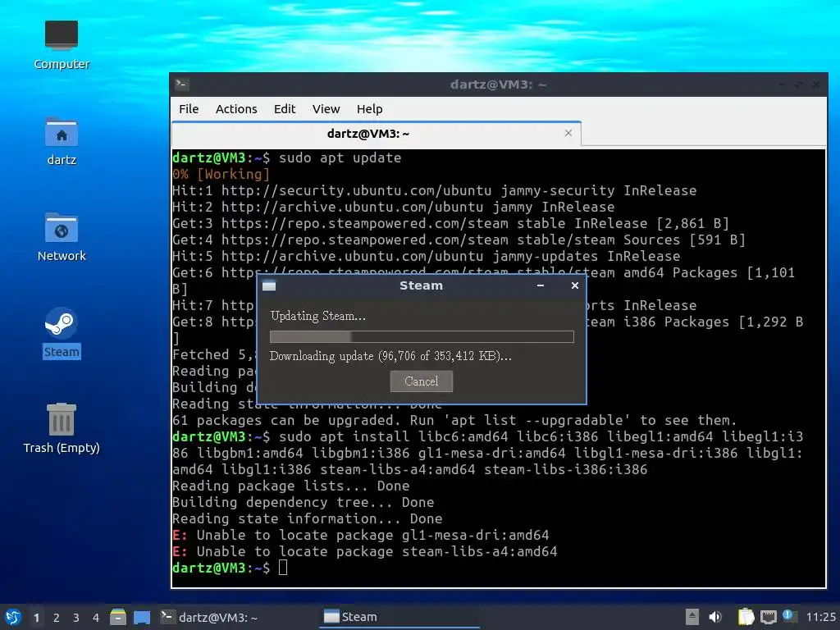Viewport: 840px width, 630px height.
Task: Click the Get:4 stable/steam Sources line
Action: point(459,240)
